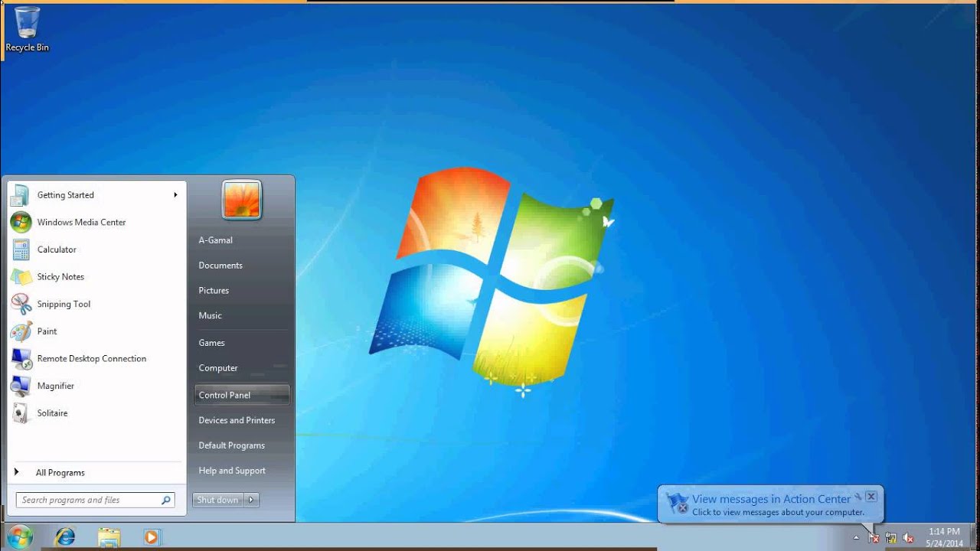Click the magnifying glass in the search box
This screenshot has height=551, width=980.
point(165,500)
